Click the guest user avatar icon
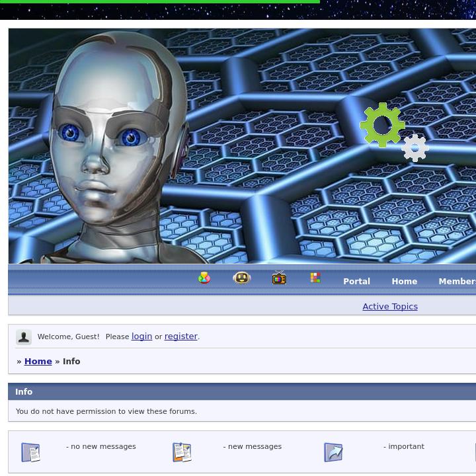The image size is (476, 476). (24, 337)
